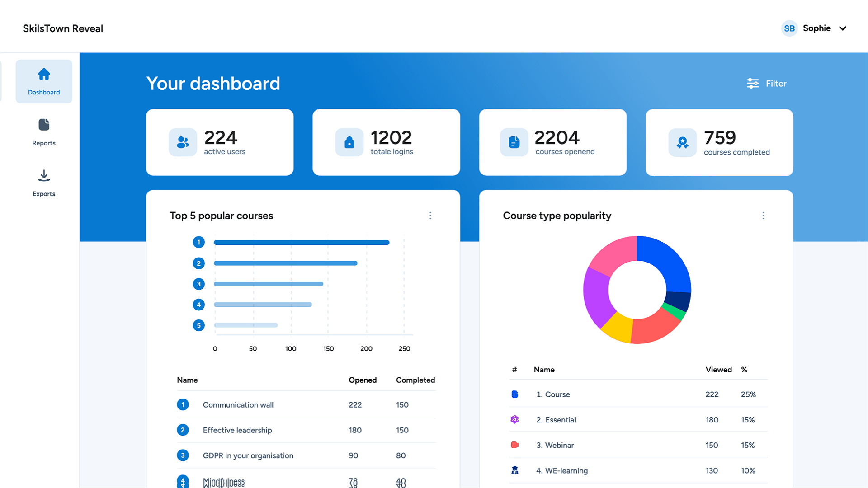Image resolution: width=868 pixels, height=488 pixels.
Task: Open Top 5 popular courses options menu
Action: (430, 216)
